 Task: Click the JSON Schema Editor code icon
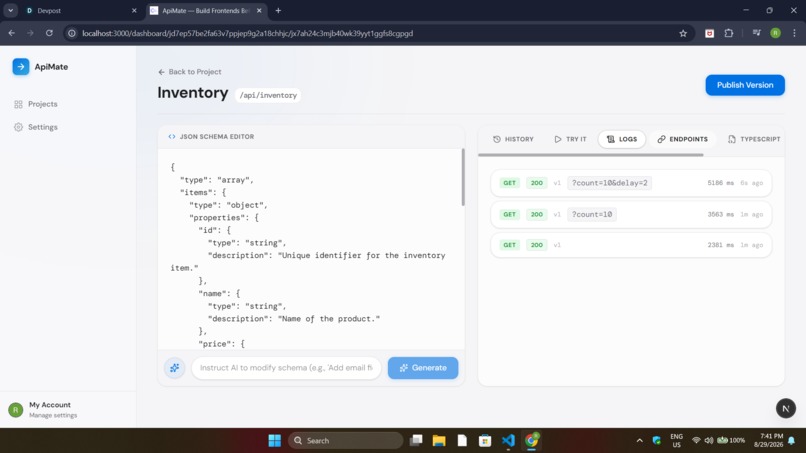172,137
